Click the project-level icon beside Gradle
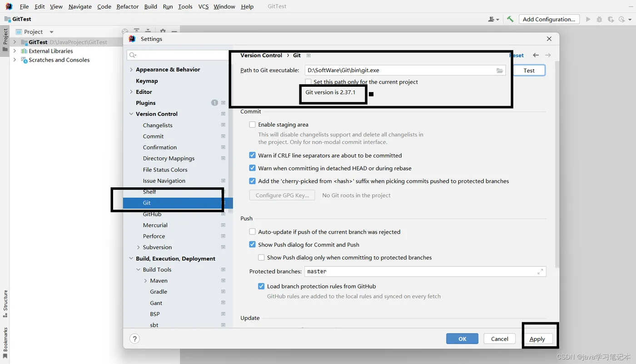 pyautogui.click(x=223, y=292)
